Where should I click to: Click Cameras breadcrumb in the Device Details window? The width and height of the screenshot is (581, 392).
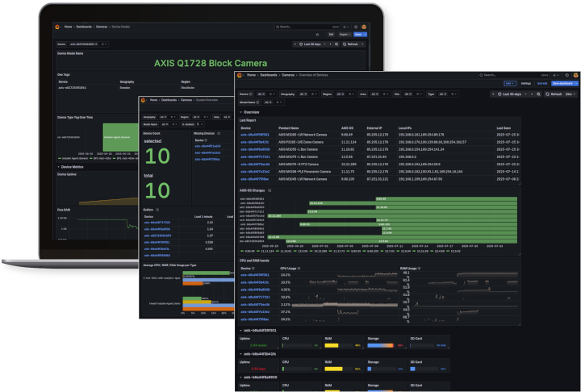102,27
